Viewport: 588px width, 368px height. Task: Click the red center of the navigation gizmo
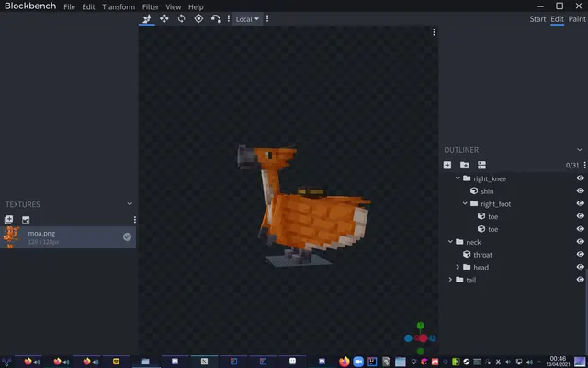click(x=423, y=339)
